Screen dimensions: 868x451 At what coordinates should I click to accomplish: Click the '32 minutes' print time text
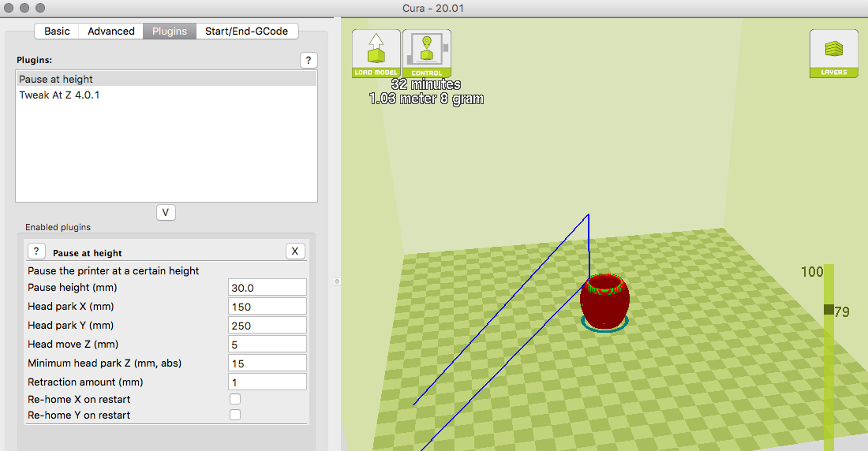pos(425,84)
